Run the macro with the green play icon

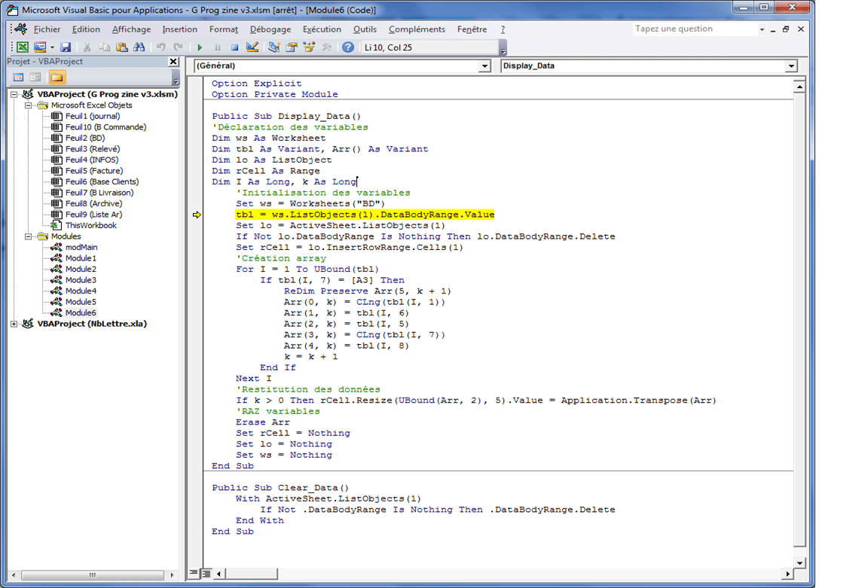pyautogui.click(x=200, y=47)
